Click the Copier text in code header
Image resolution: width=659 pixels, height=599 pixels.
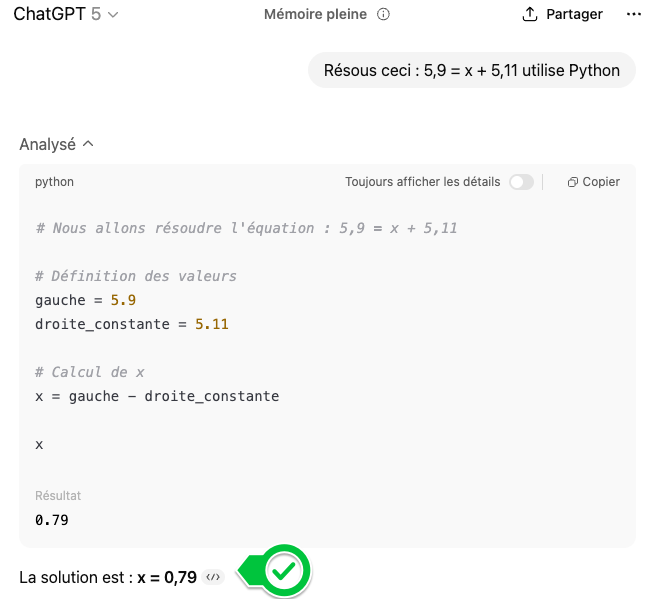(601, 182)
